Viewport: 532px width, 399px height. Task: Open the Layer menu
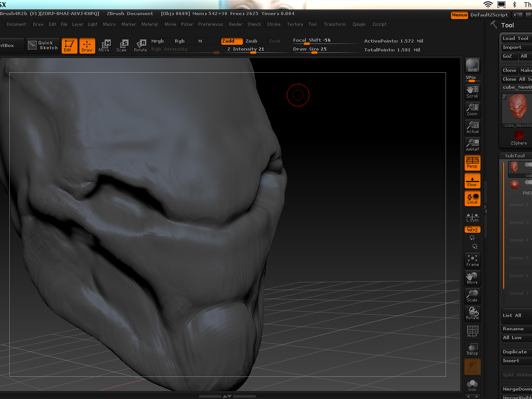point(78,24)
